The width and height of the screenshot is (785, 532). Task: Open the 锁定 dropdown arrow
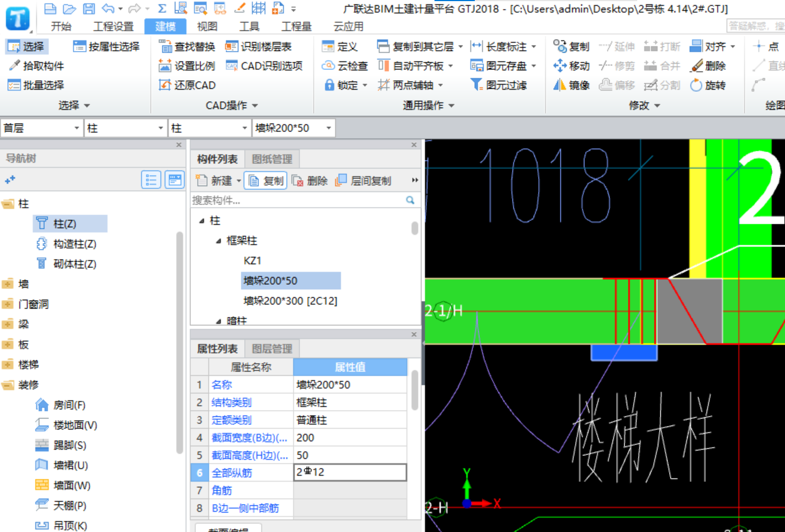(365, 86)
